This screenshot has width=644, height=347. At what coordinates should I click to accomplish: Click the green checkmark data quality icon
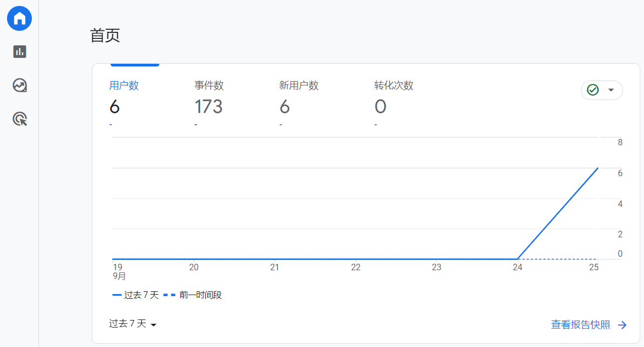point(593,90)
